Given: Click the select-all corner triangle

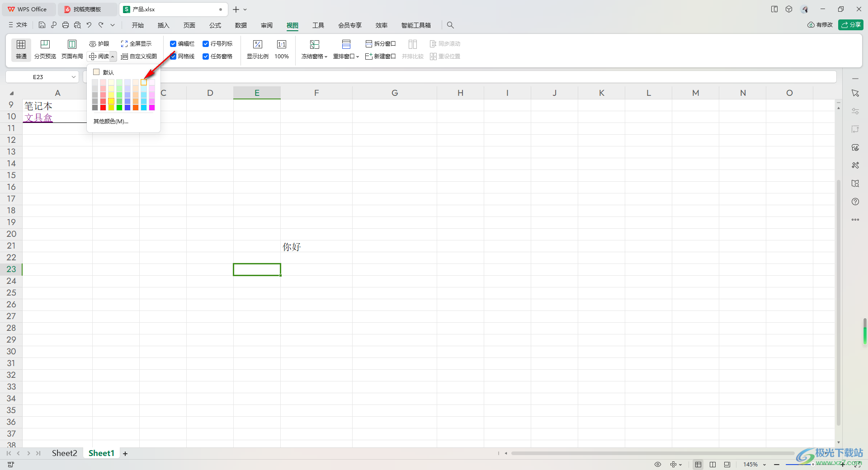Looking at the screenshot, I should pyautogui.click(x=12, y=93).
